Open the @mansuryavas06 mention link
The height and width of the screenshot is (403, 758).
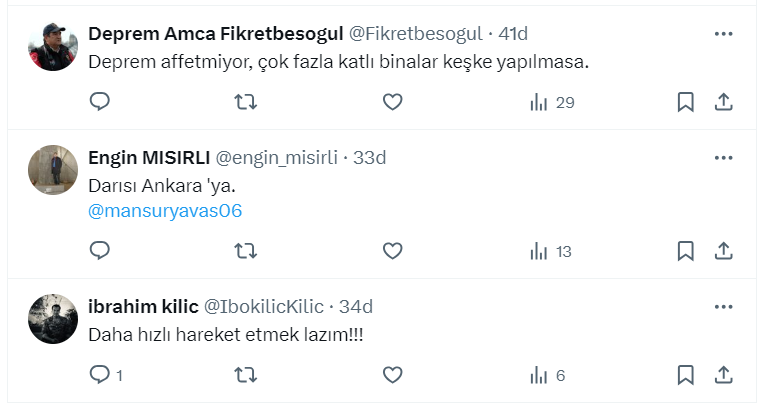tap(165, 211)
